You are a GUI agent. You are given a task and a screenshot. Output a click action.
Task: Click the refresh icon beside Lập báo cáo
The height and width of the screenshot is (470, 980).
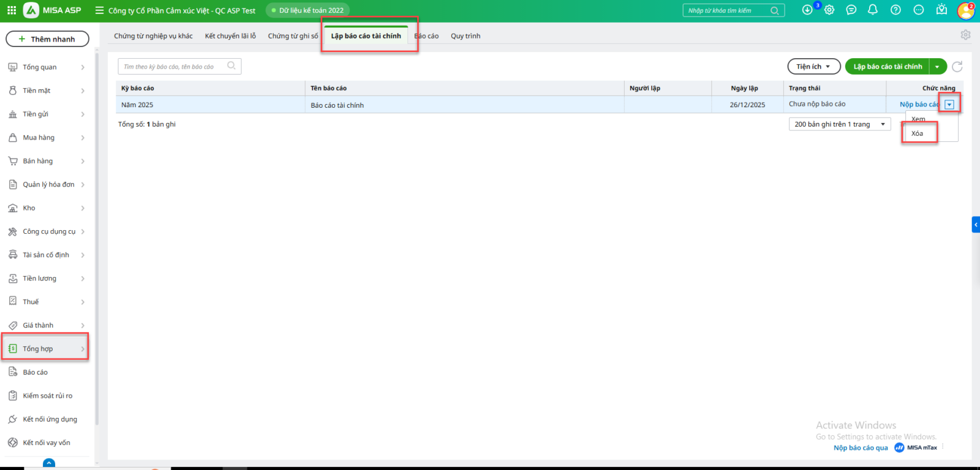(957, 66)
